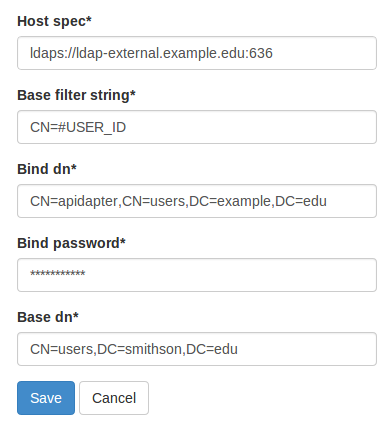Focus the Bind password field
Image resolution: width=389 pixels, height=423 pixels.
pyautogui.click(x=197, y=275)
